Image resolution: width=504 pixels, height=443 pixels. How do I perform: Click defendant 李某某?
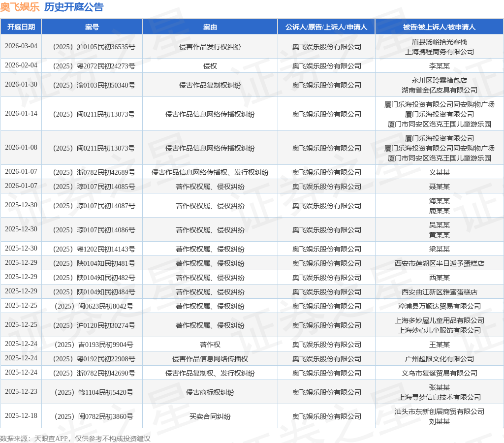pyautogui.click(x=439, y=66)
